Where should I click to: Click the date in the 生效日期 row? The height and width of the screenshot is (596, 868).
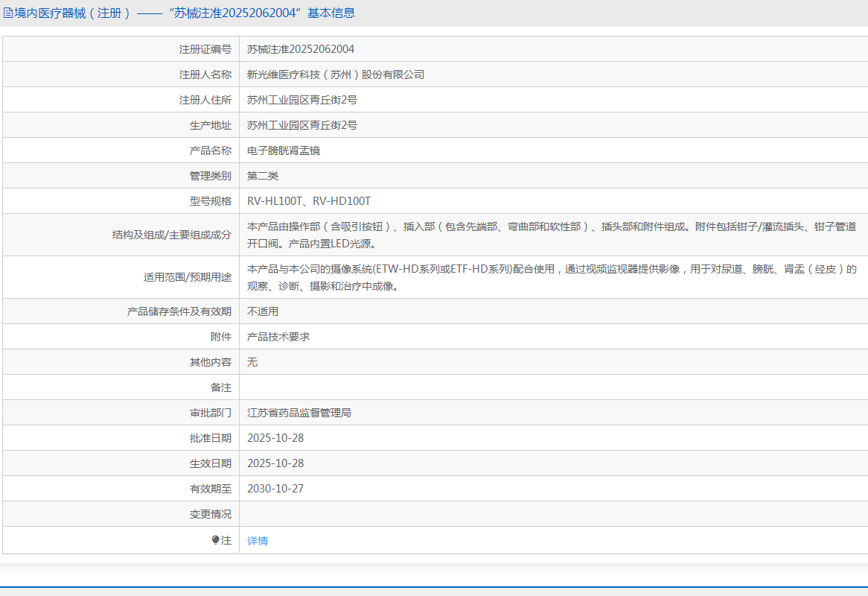pos(275,463)
